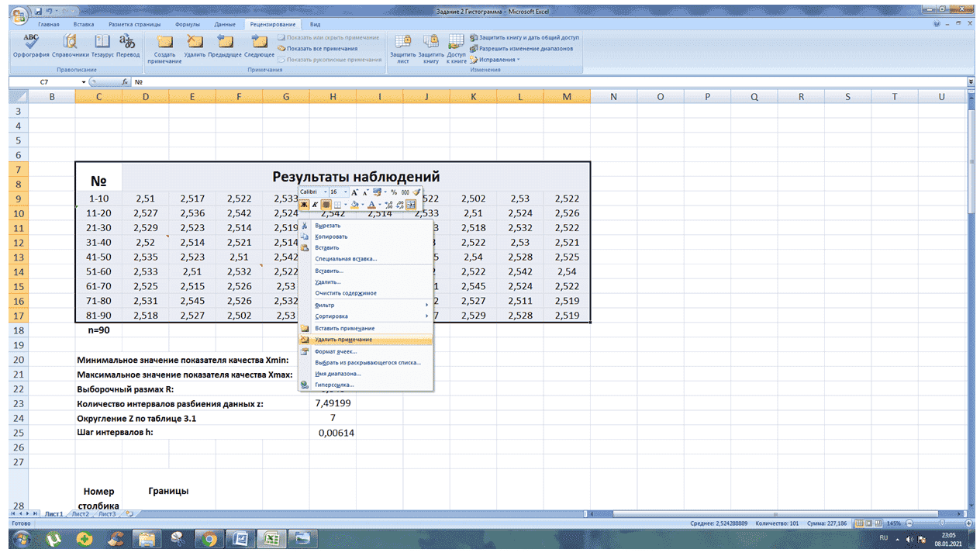
Task: Toggle bold on the mini toolbar
Action: tap(303, 203)
